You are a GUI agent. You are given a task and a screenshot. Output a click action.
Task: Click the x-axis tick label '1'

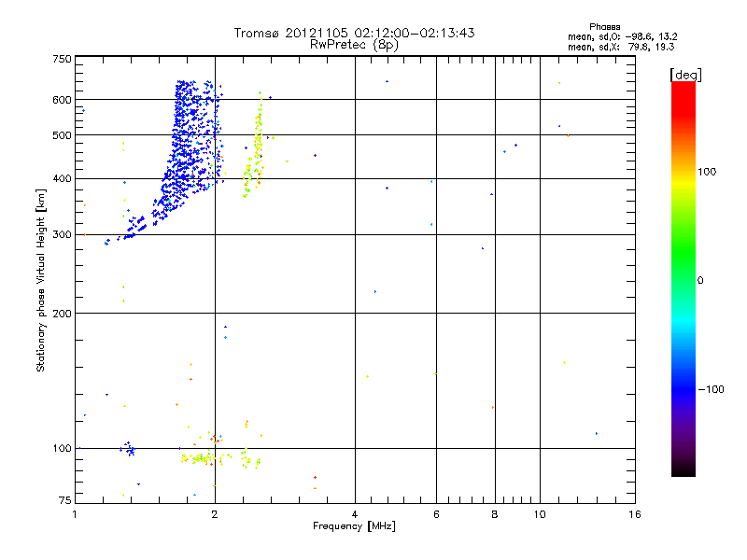coord(76,514)
